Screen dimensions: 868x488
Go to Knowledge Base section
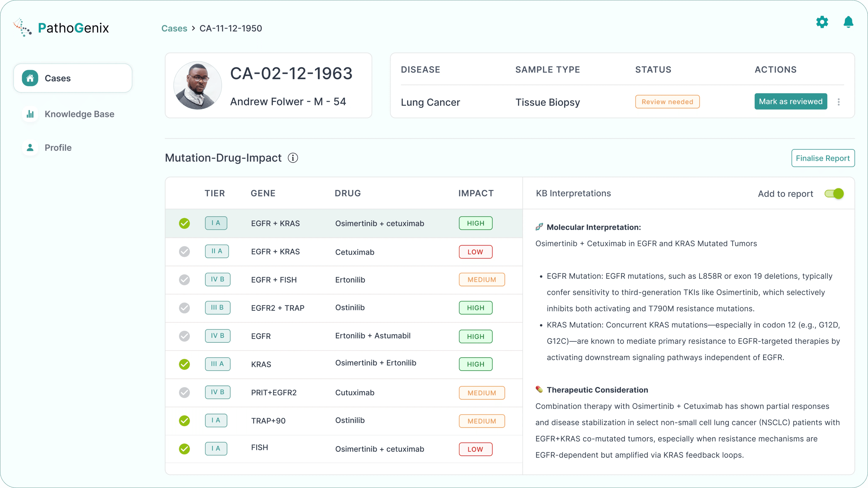pos(79,114)
